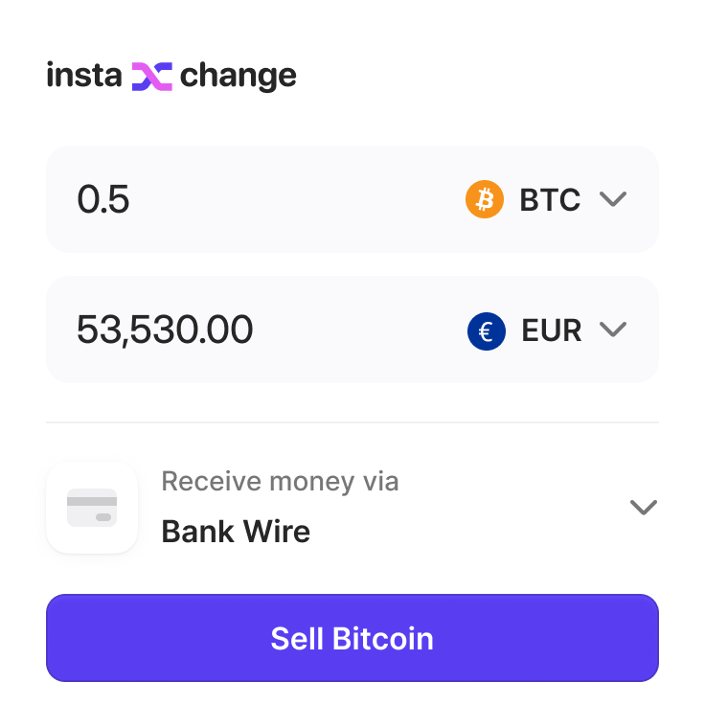The width and height of the screenshot is (705, 728).
Task: Expand the EUR currency chevron
Action: tap(612, 330)
